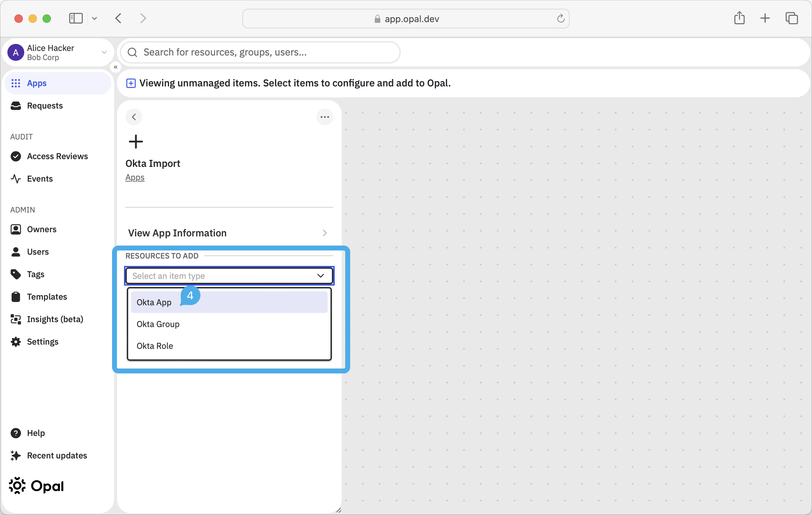
Task: Click the Help question mark icon
Action: tap(16, 433)
